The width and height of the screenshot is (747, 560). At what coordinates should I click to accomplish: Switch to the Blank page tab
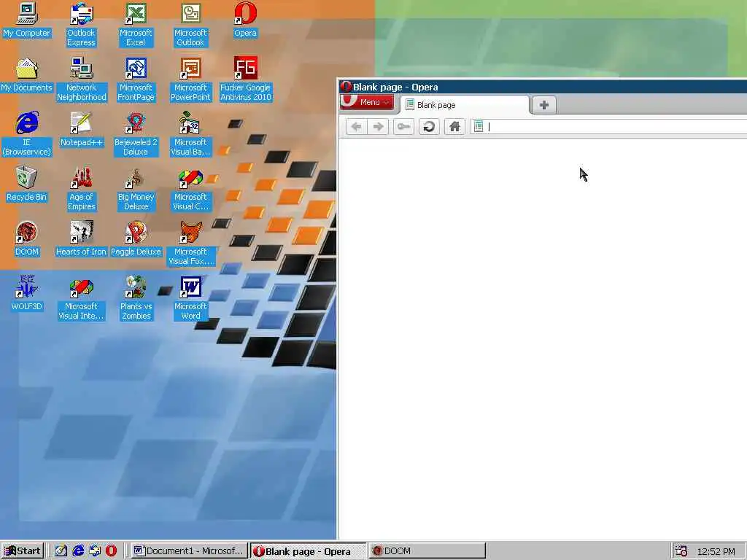coord(465,105)
